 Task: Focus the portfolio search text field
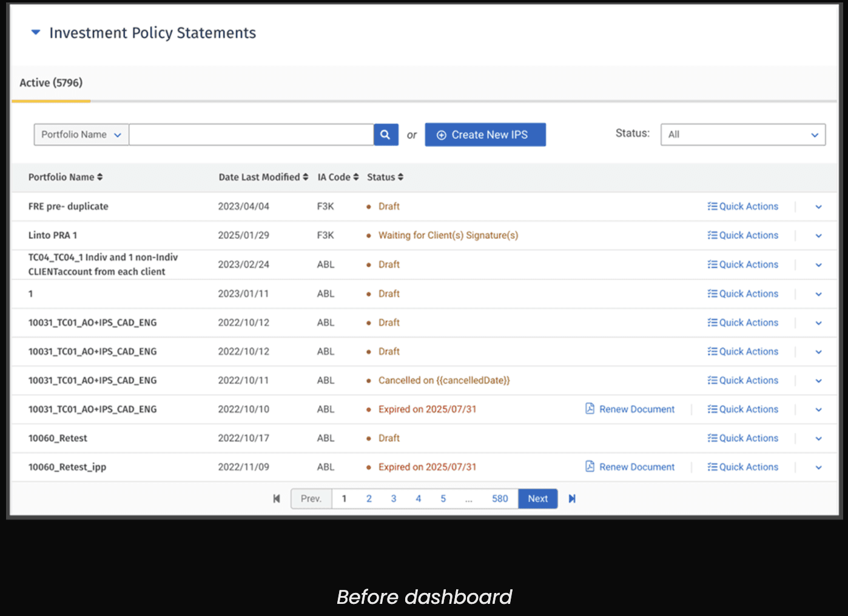click(x=251, y=135)
